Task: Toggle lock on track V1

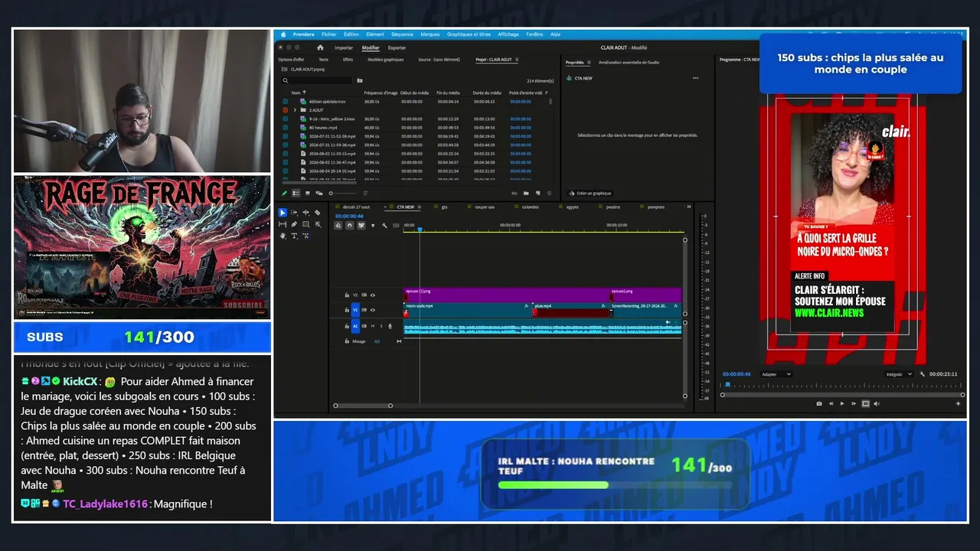Action: [347, 310]
